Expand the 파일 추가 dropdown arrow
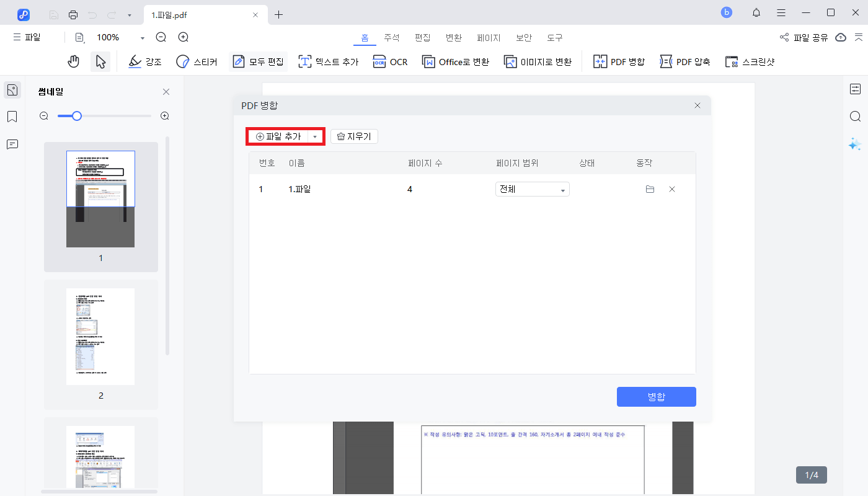868x496 pixels. 315,136
